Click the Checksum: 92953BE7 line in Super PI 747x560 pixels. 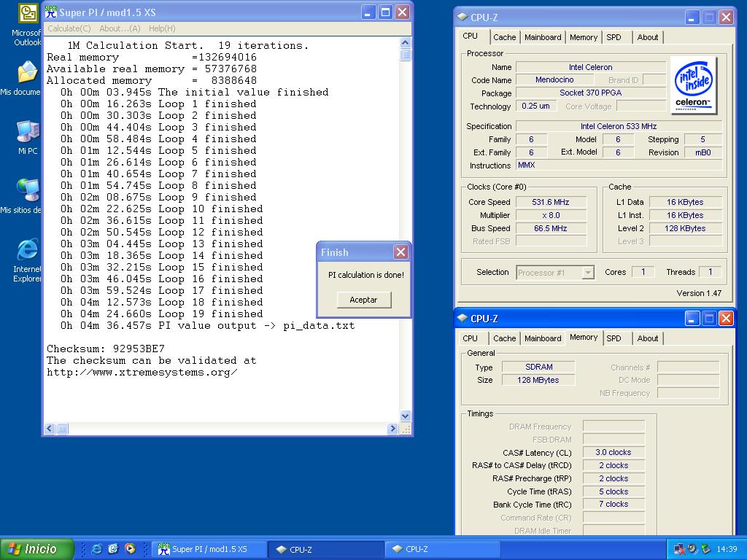click(106, 349)
